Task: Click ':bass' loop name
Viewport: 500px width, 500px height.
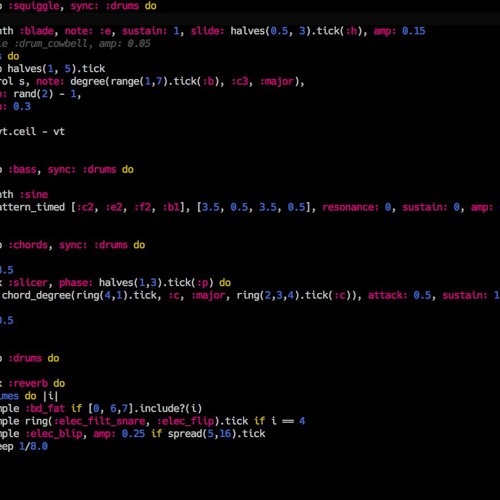Action: (x=22, y=169)
